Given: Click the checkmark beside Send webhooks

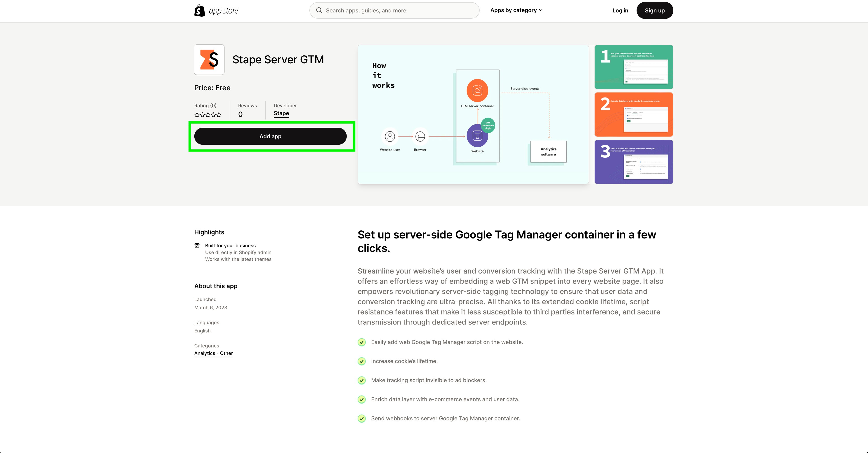Looking at the screenshot, I should point(362,419).
